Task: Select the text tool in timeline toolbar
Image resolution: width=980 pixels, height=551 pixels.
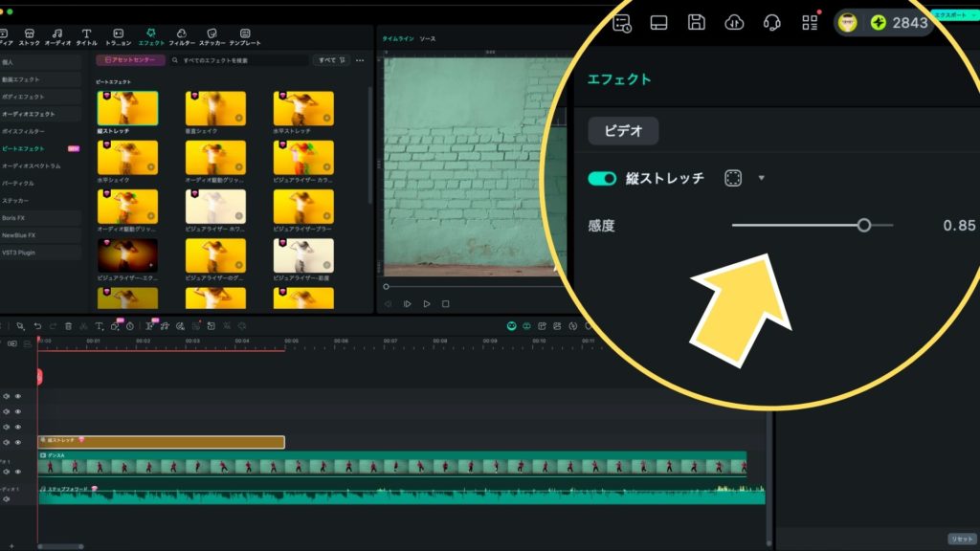Action: coord(99,326)
